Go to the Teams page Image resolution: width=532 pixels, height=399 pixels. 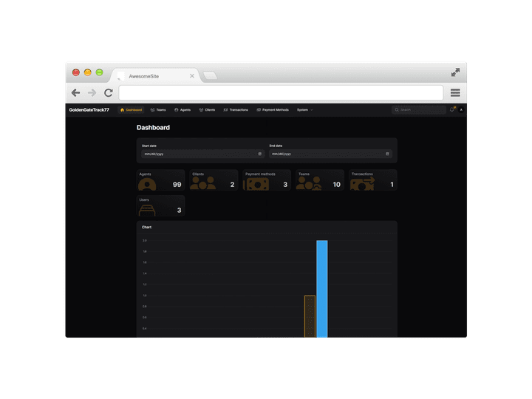coord(158,110)
